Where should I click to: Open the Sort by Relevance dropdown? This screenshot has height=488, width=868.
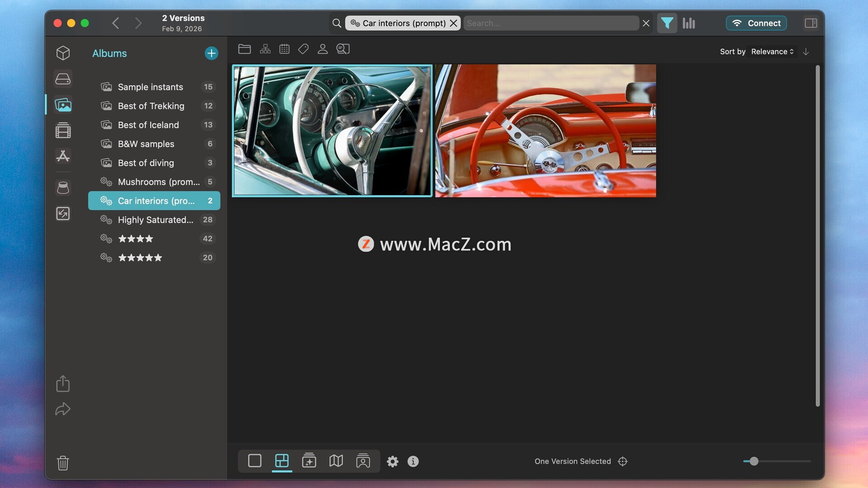click(x=772, y=52)
